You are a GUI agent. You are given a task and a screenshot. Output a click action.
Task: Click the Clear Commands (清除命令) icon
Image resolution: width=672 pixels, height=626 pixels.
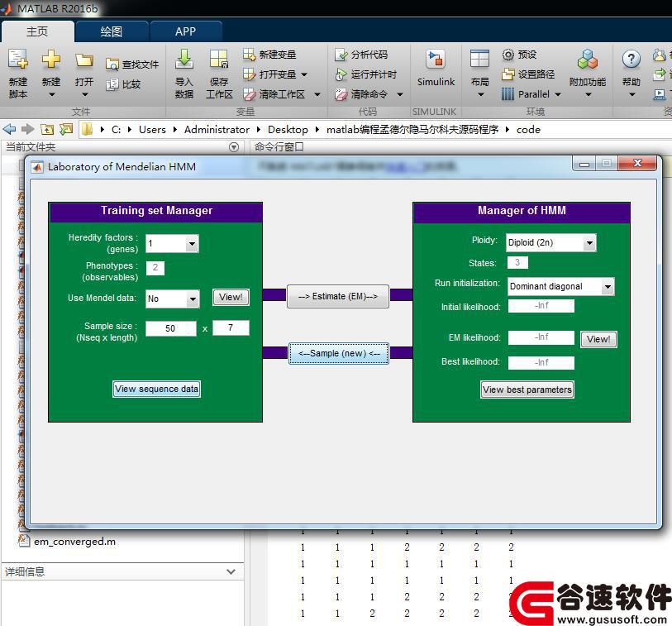tap(341, 94)
